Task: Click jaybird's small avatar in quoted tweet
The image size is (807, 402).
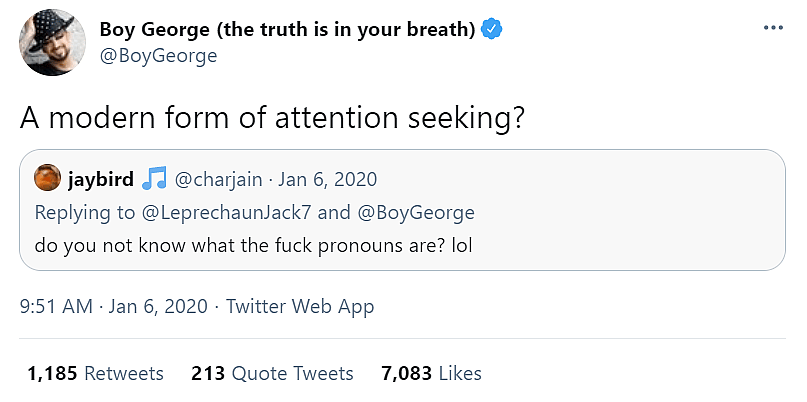Action: point(47,179)
